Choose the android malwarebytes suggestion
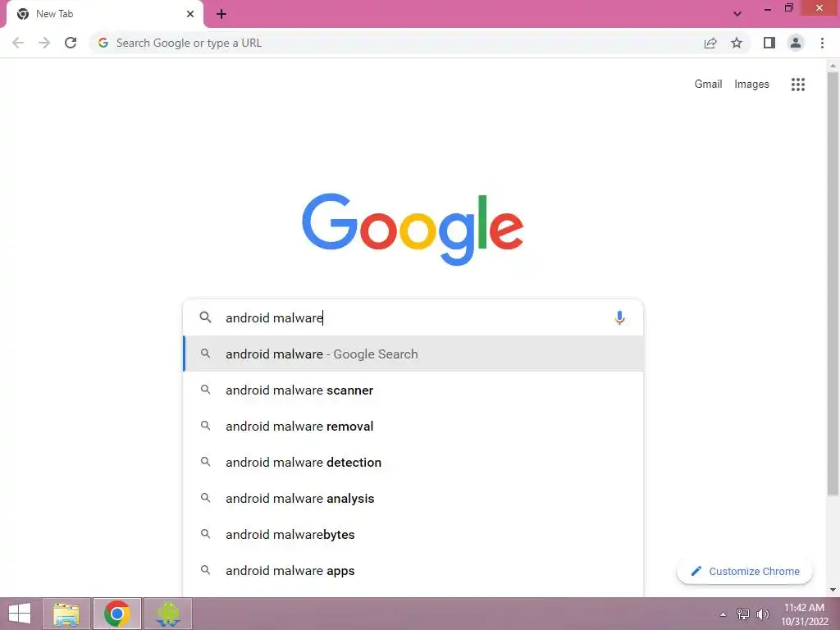The width and height of the screenshot is (840, 630). (413, 534)
